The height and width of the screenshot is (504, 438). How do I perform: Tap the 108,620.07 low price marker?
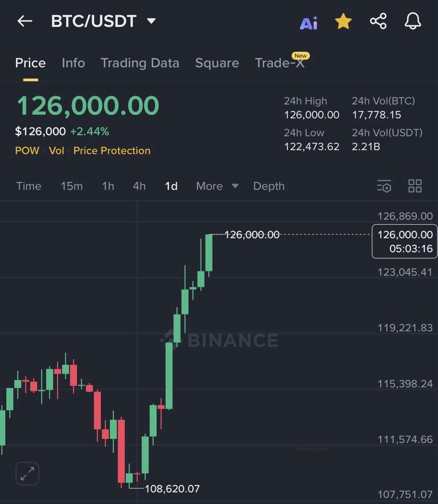point(172,489)
